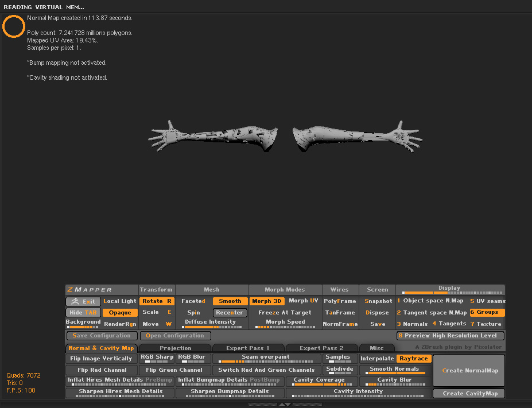532x408 pixels.
Task: Recenter the mesh in the viewport
Action: [230, 312]
